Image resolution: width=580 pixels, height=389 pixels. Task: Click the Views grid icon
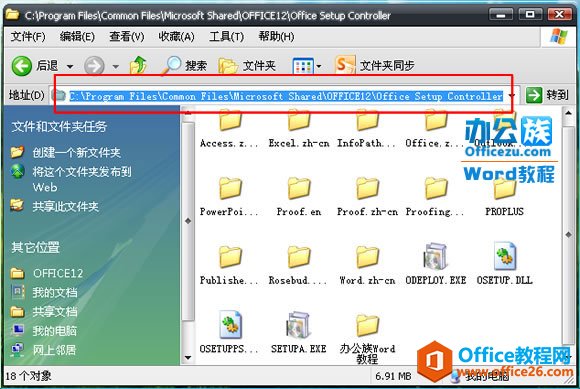click(x=303, y=67)
